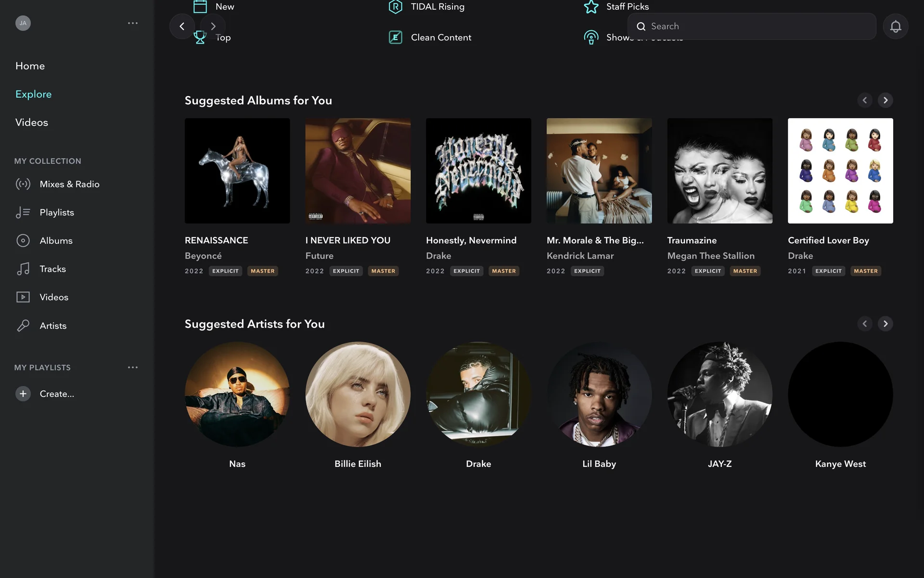Open Playlists from the sidebar icon

click(x=23, y=212)
